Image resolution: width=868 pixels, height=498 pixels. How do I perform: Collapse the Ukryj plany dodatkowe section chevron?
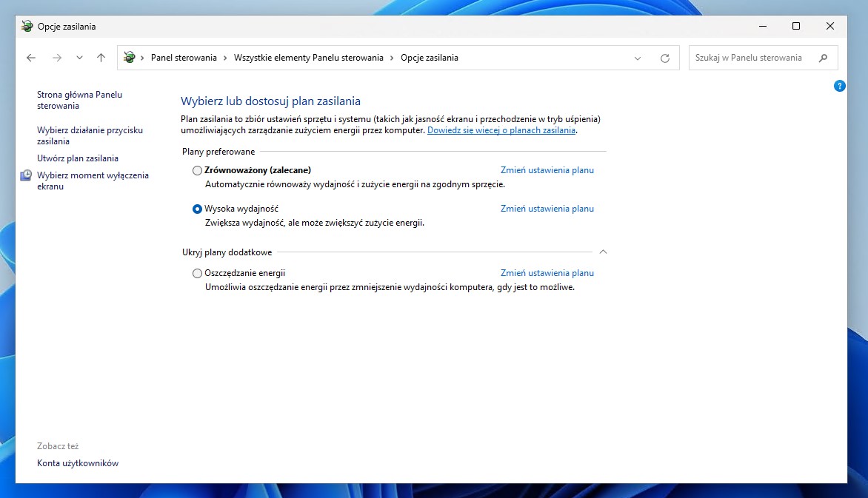tap(603, 252)
